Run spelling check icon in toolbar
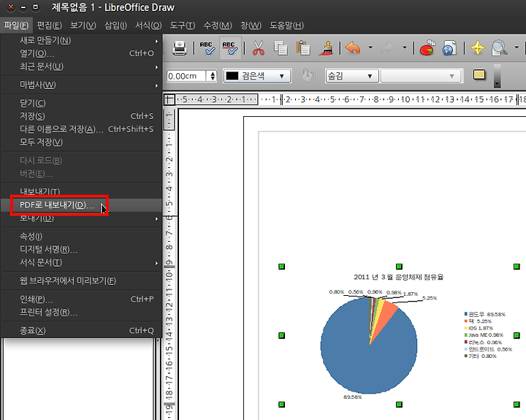The height and width of the screenshot is (420, 526). click(207, 48)
